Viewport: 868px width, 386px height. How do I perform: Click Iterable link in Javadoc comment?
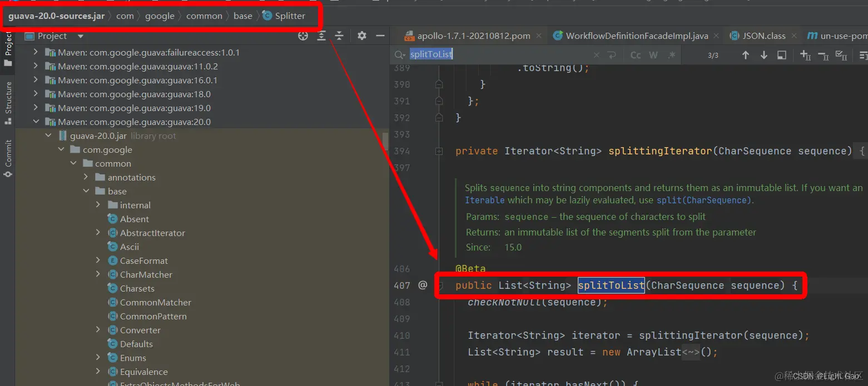click(x=485, y=200)
